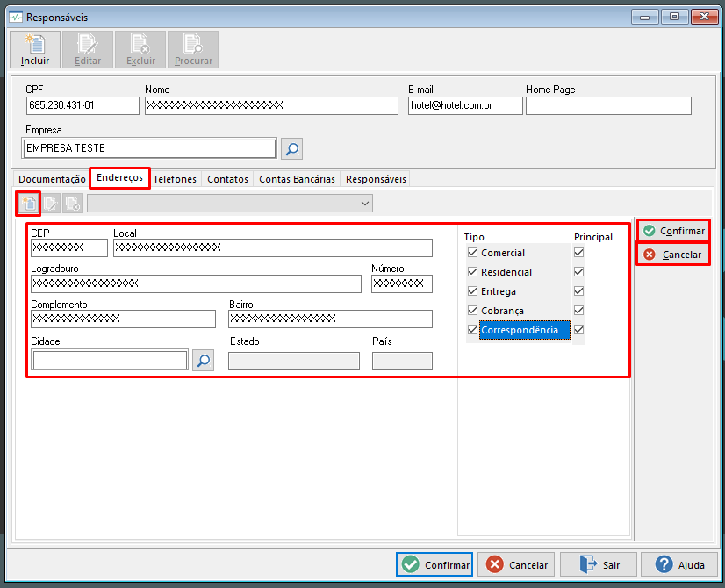Click the Logradouro input field
Viewport: 725px width, 588px height.
(196, 283)
